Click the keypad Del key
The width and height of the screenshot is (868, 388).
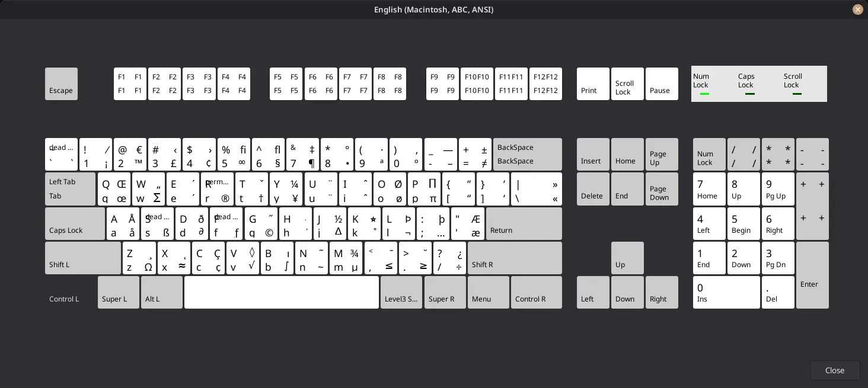tap(778, 292)
